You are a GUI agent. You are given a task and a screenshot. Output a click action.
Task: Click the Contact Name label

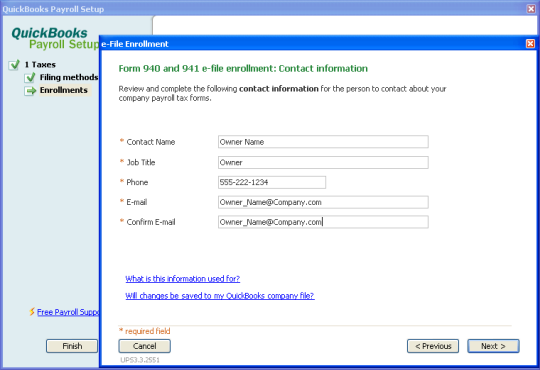coord(150,142)
